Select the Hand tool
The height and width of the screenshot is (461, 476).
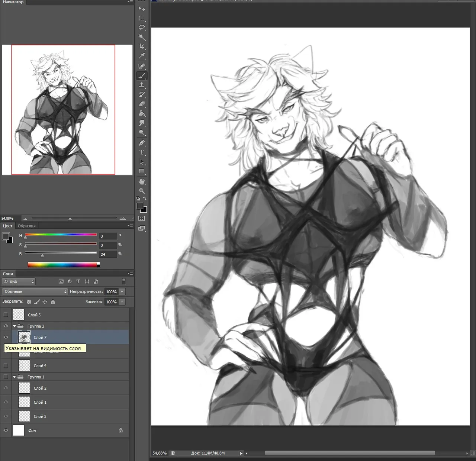(142, 181)
